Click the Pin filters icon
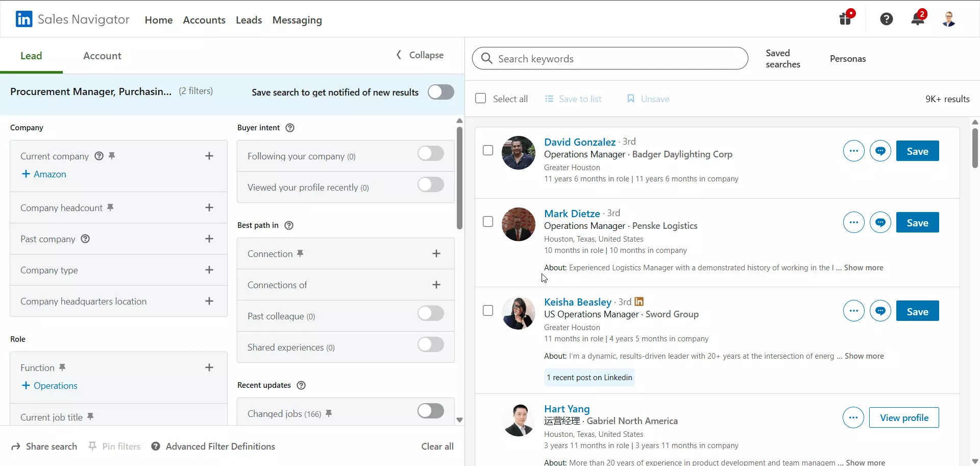Screen dimensions: 980x466 92,446
